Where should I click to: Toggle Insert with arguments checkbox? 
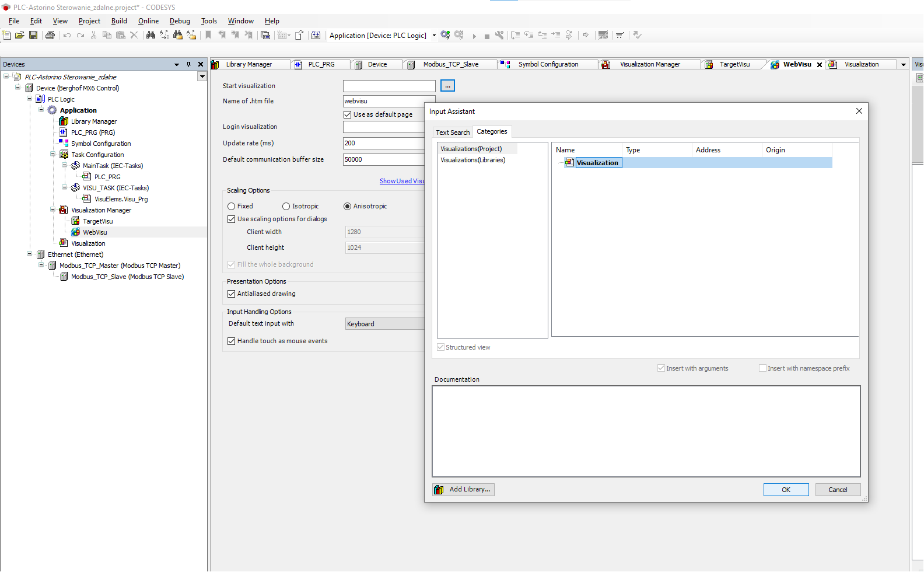pos(661,368)
